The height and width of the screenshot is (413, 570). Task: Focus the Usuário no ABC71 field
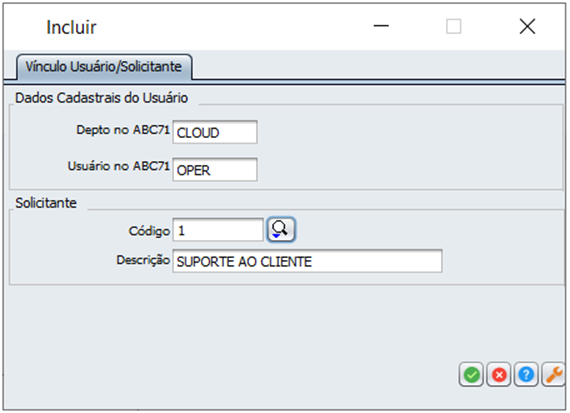point(215,169)
